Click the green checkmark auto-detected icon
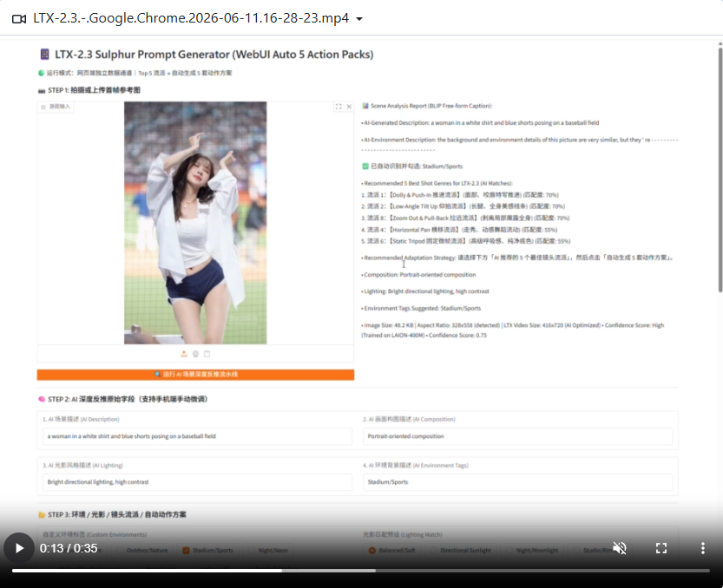The image size is (723, 588). (365, 167)
